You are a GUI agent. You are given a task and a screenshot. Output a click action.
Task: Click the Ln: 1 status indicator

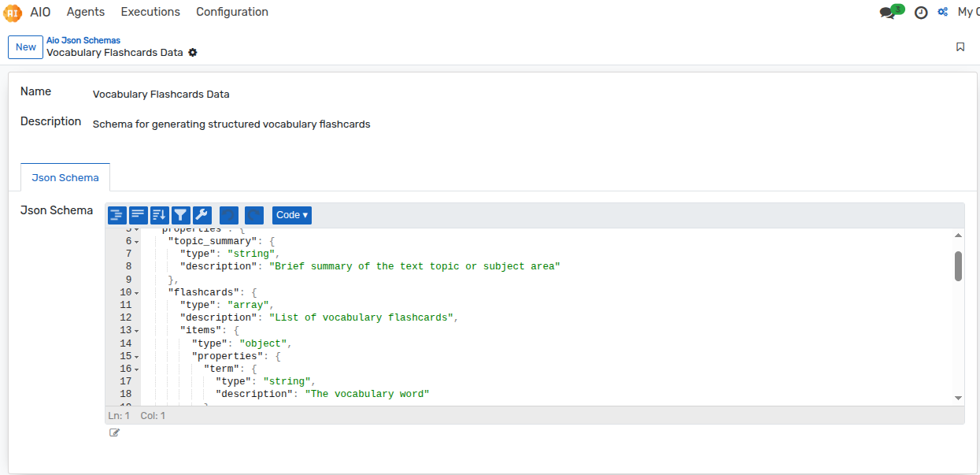119,415
